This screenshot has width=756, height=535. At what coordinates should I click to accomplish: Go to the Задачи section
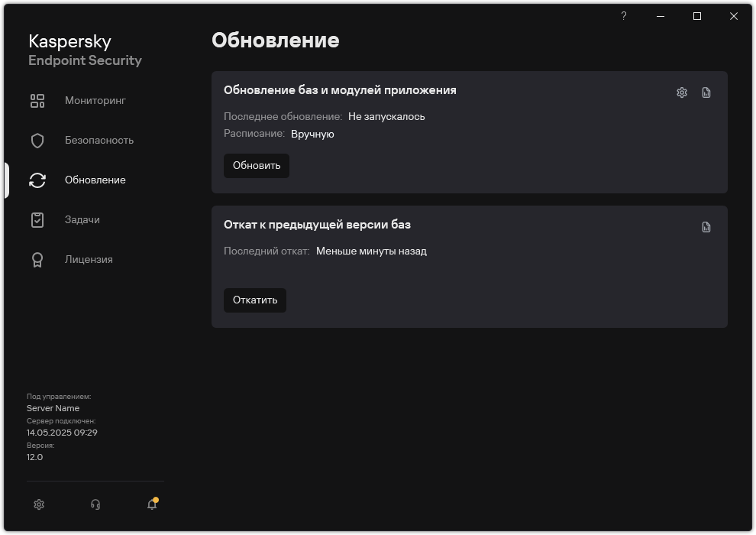tap(83, 219)
